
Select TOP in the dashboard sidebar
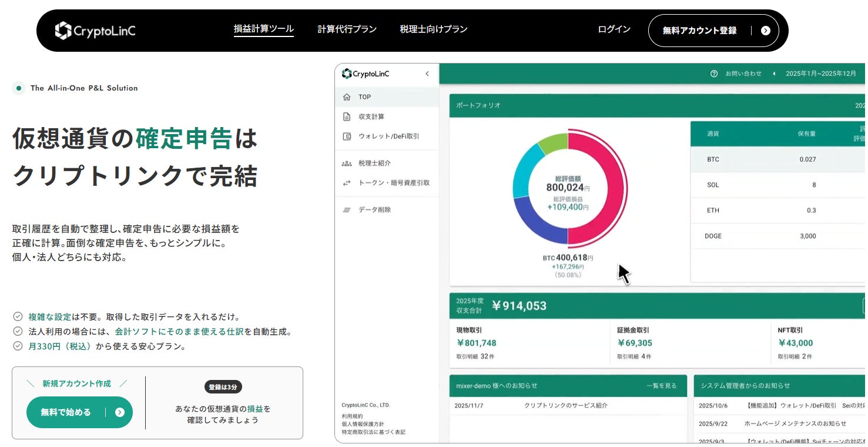364,96
